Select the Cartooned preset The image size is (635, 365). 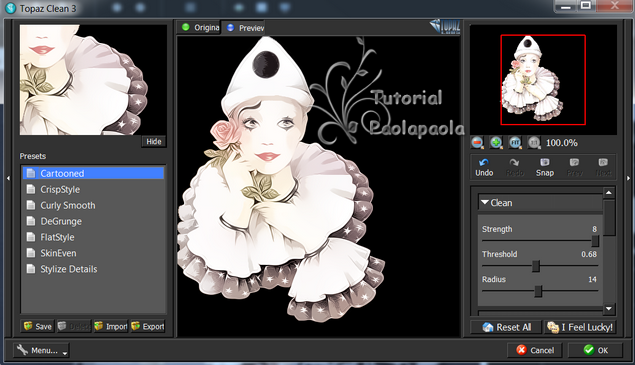coord(94,173)
